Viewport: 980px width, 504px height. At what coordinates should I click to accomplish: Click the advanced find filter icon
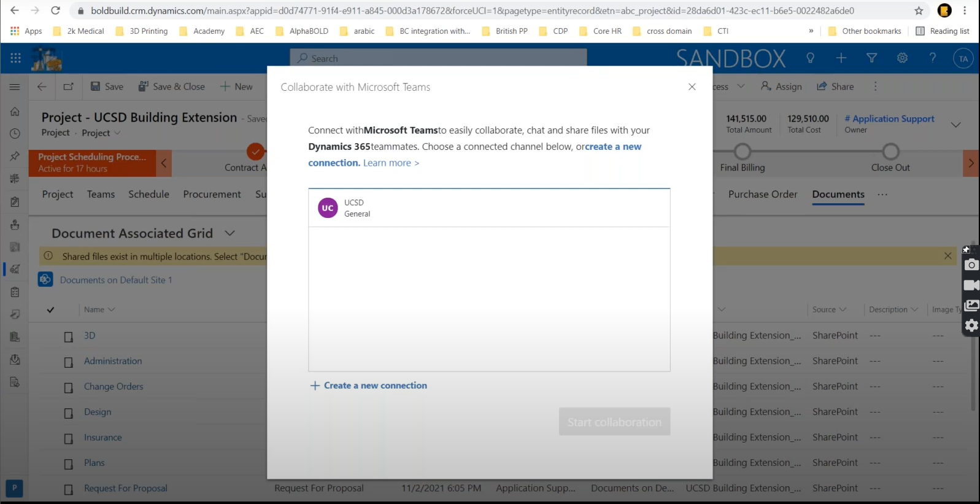(x=871, y=58)
